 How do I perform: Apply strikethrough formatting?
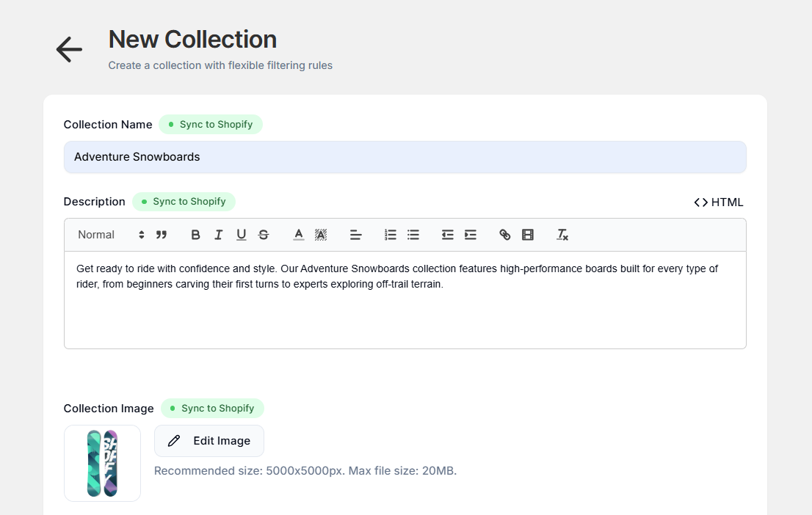tap(264, 234)
